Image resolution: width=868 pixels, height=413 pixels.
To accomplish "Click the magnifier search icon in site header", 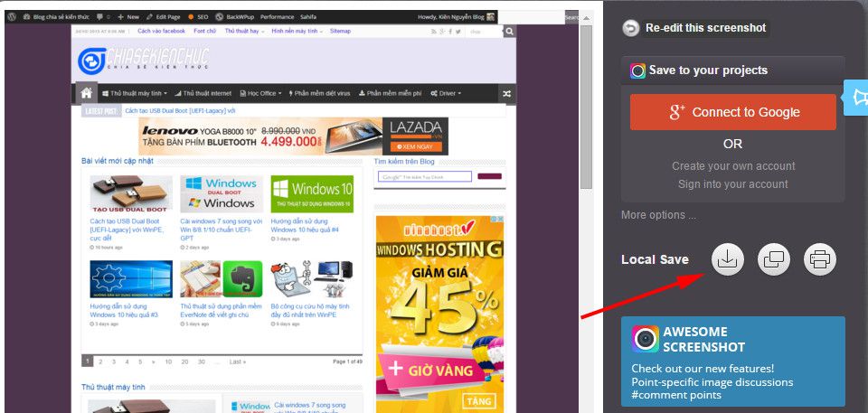I will [x=509, y=32].
